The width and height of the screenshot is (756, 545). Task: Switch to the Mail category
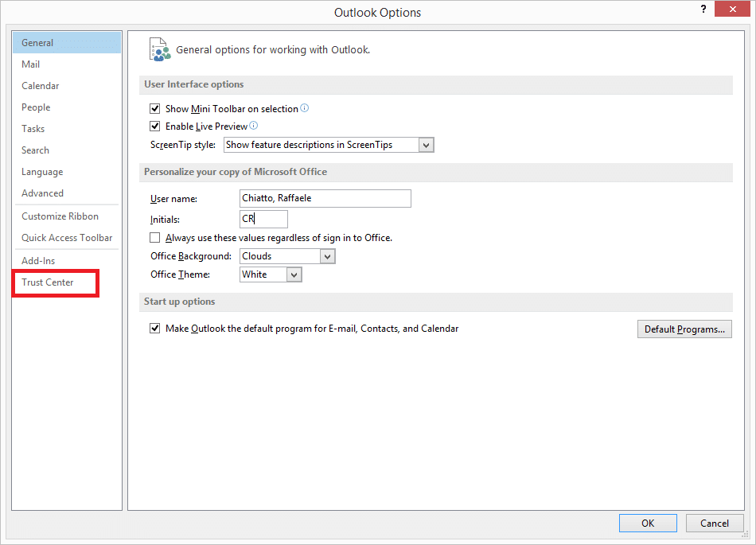67,64
